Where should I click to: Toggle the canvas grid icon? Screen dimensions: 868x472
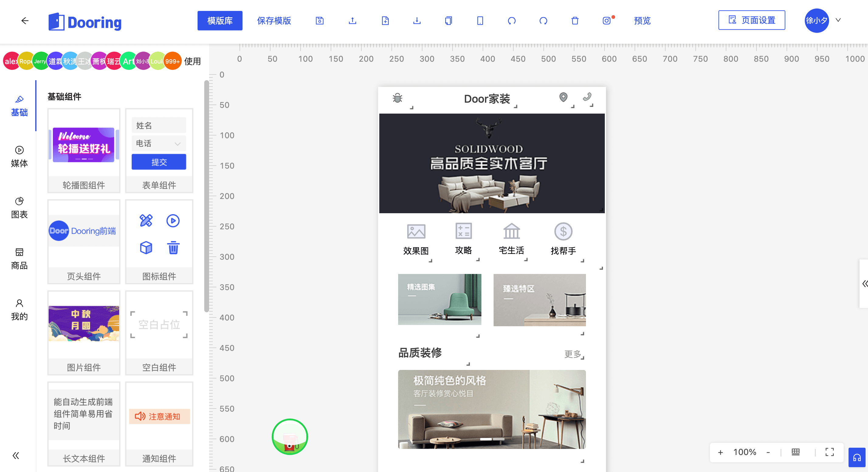[795, 452]
